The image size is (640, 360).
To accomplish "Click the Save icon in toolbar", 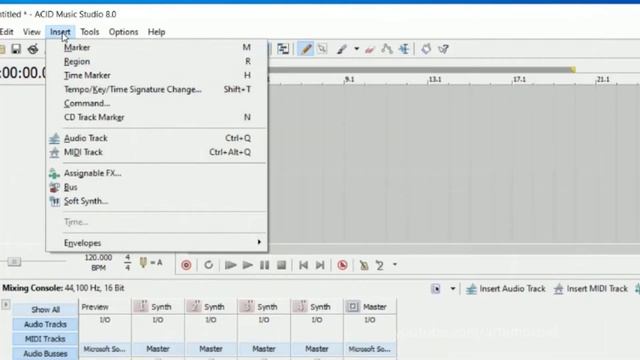I will 16,49.
